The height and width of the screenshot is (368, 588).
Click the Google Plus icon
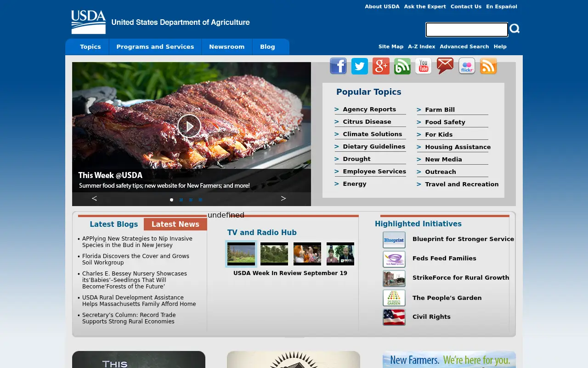coord(381,66)
